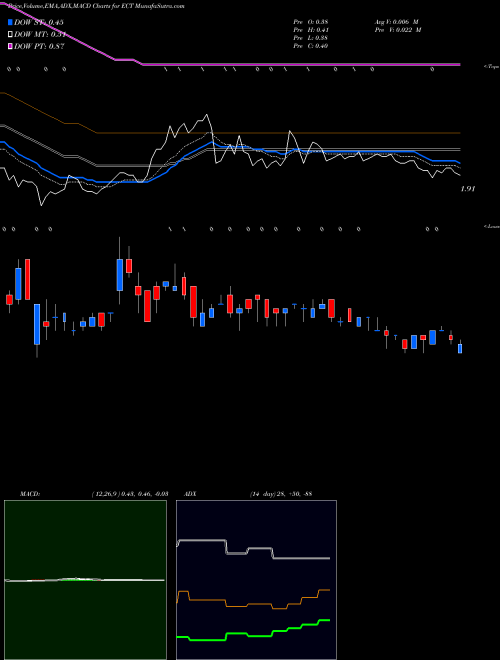Click the ADX panel title label
Image resolution: width=500 pixels, height=660 pixels.
point(191,493)
